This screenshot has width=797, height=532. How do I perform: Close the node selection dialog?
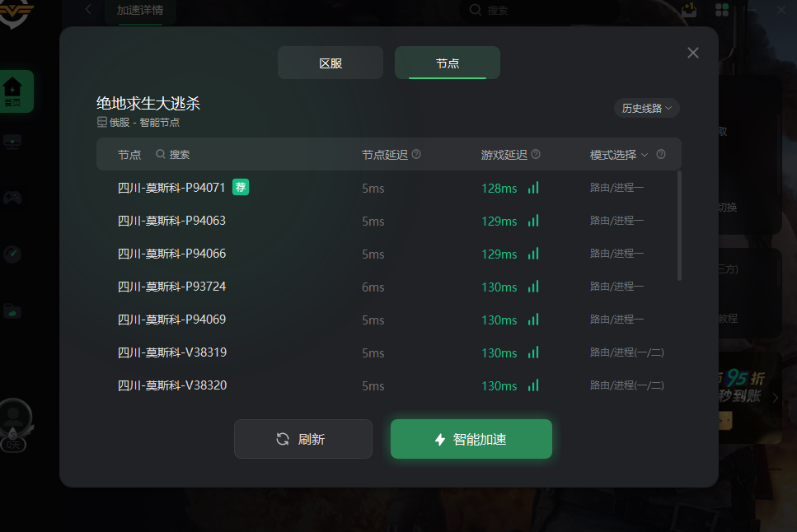point(693,53)
